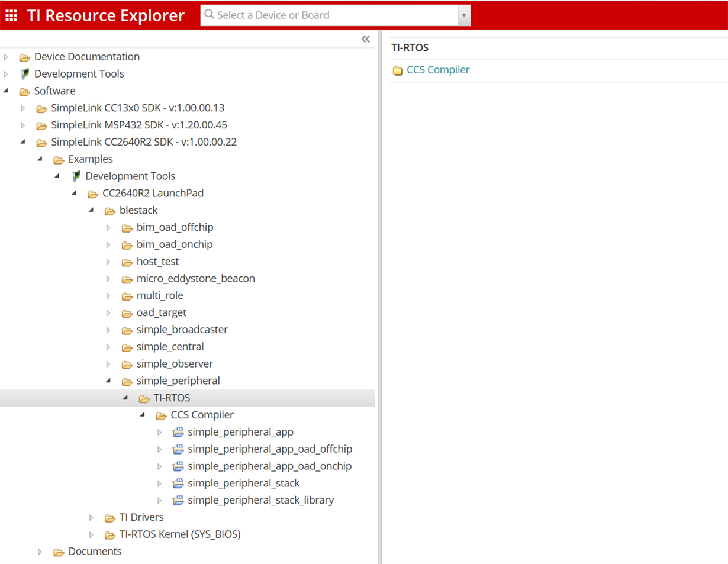Click the CCS Compiler folder icon in right pane
This screenshot has width=728, height=564.
click(x=398, y=70)
